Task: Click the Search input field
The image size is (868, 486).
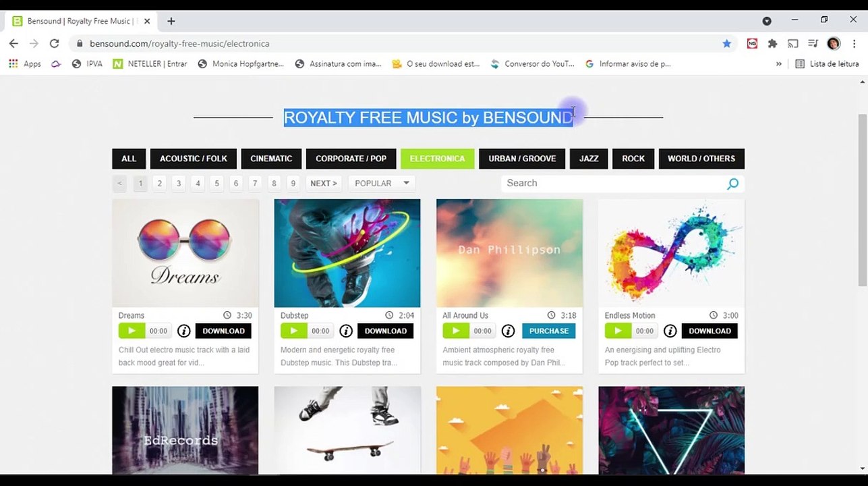Action: tap(612, 183)
